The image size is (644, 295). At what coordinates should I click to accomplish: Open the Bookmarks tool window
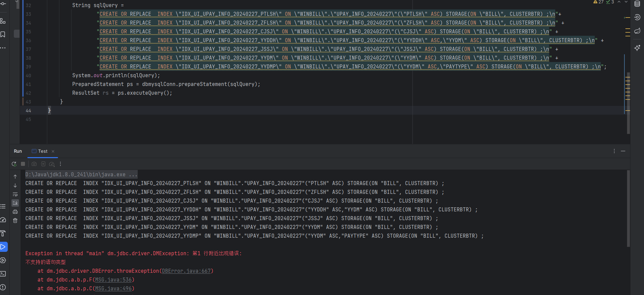pos(3,34)
